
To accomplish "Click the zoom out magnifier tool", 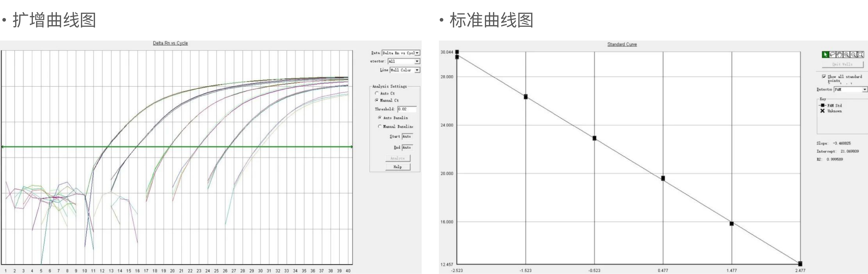I will pyautogui.click(x=853, y=55).
